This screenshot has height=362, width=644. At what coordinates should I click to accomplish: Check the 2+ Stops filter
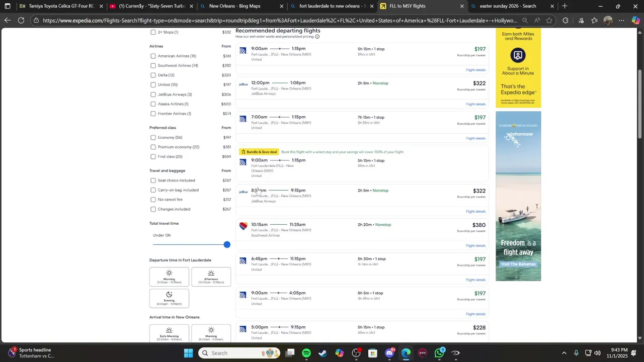tap(153, 32)
